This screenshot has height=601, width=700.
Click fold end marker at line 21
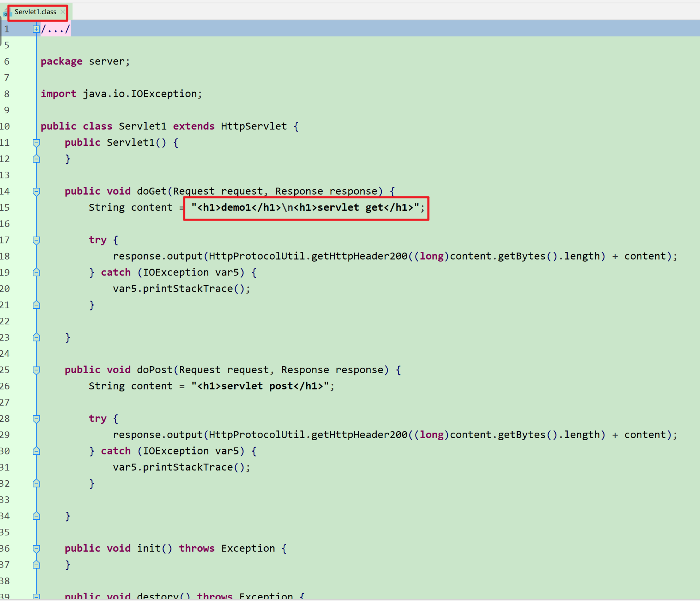[36, 305]
